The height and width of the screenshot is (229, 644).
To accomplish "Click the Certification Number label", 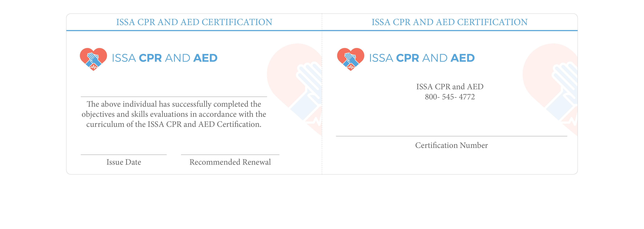I will click(452, 145).
